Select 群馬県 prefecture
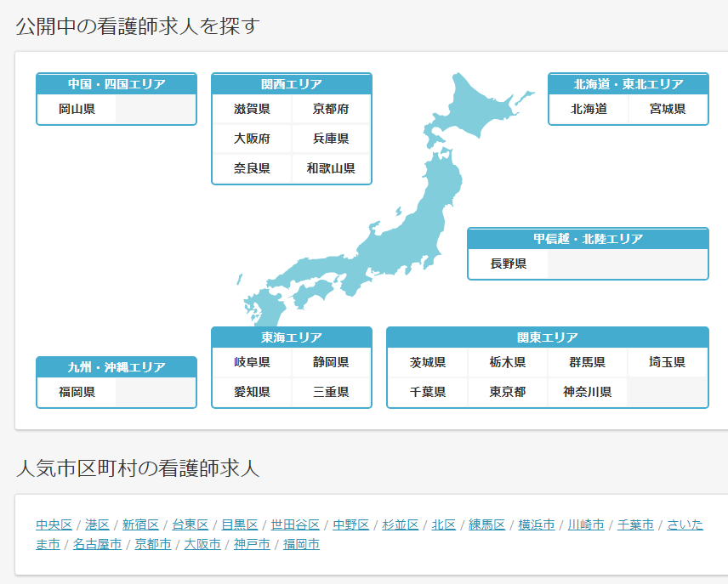728x584 pixels. tap(588, 362)
